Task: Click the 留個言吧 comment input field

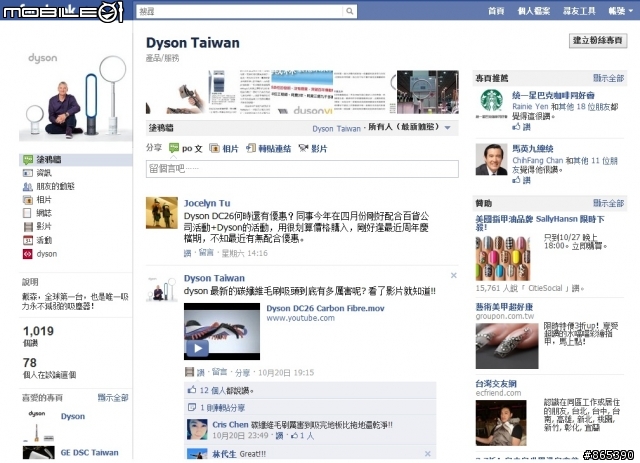Action: [302, 169]
